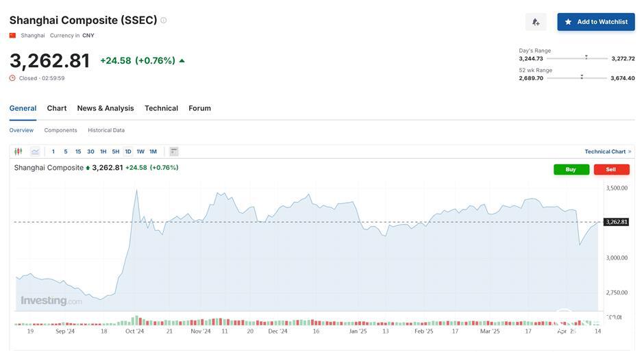Click the Day's Range low 3,244.73
Image resolution: width=644 pixels, height=352 pixels.
click(x=531, y=58)
